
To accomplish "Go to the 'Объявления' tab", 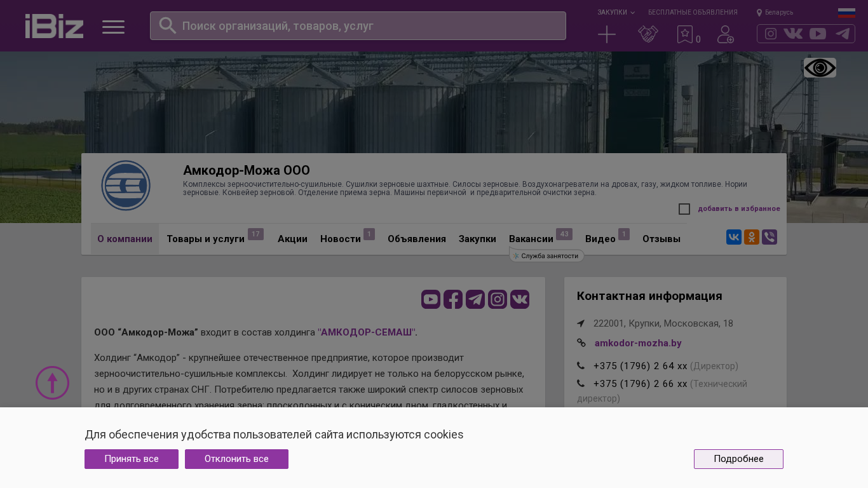I will click(417, 239).
